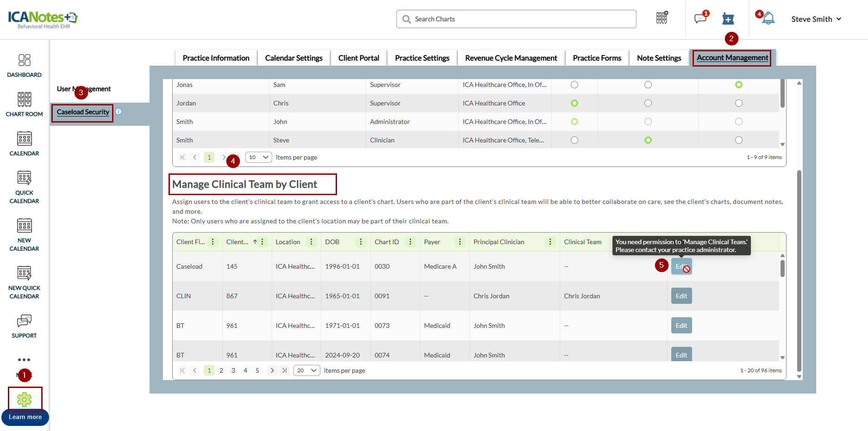Select the middle radio button for Sam Jonas
The width and height of the screenshot is (868, 431).
pyautogui.click(x=648, y=85)
